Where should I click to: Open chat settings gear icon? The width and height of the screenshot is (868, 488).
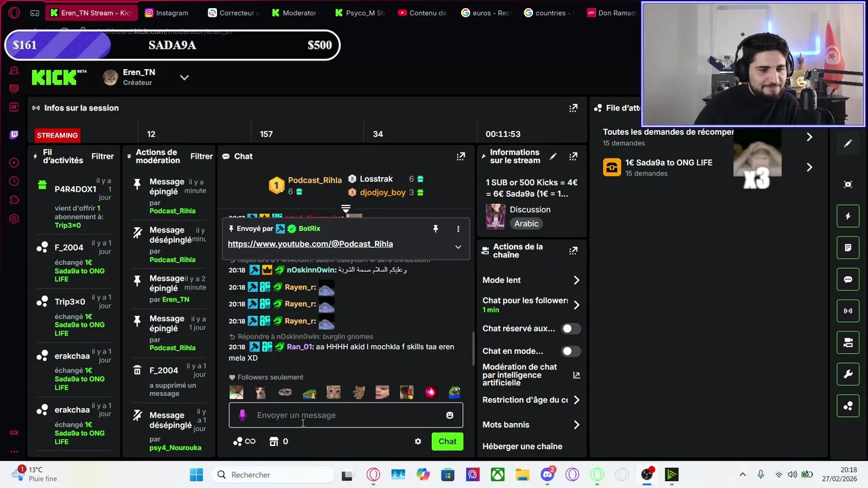(418, 441)
